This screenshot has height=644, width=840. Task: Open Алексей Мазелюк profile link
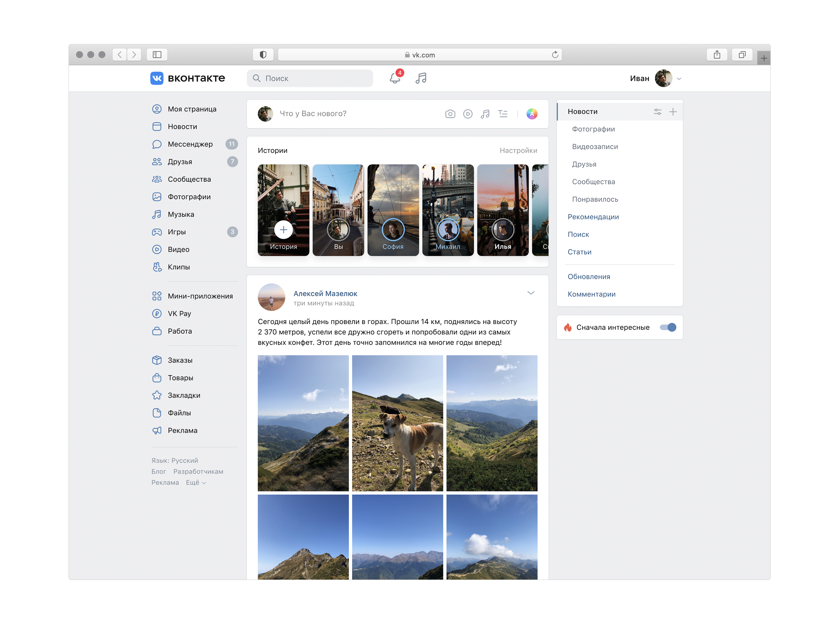click(325, 293)
